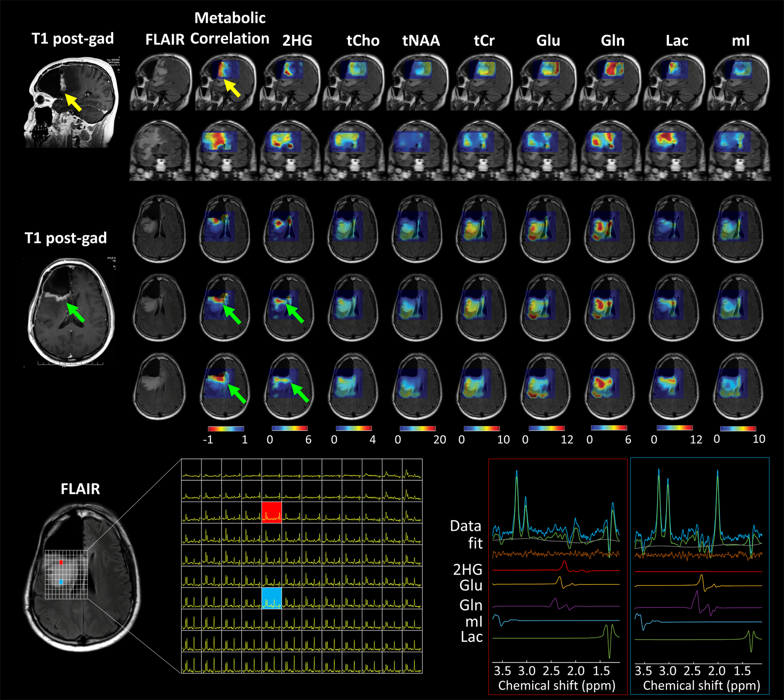Viewport: 784px width, 700px height.
Task: Click the "Data fit" label beside the spectra
Action: coord(466,535)
